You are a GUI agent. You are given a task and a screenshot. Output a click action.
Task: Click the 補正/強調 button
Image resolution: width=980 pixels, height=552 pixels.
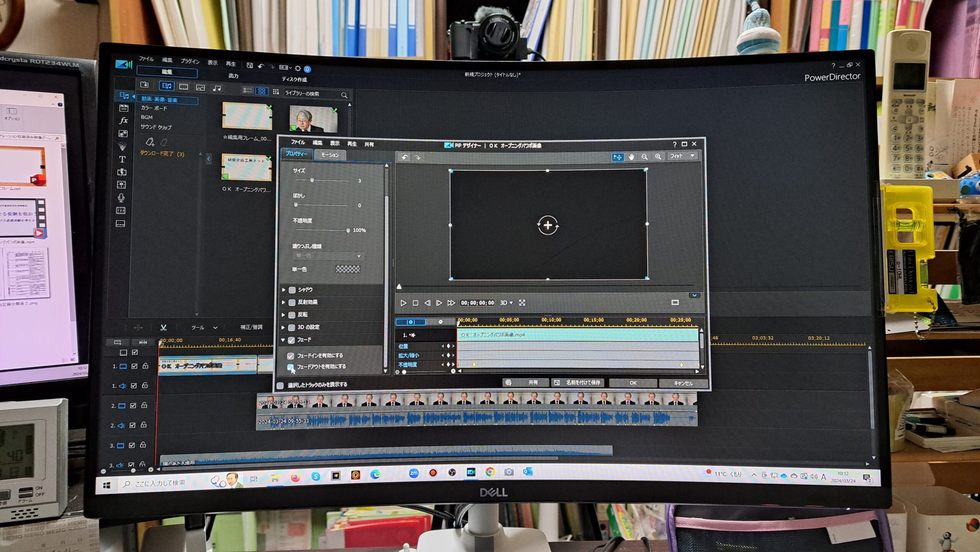251,327
